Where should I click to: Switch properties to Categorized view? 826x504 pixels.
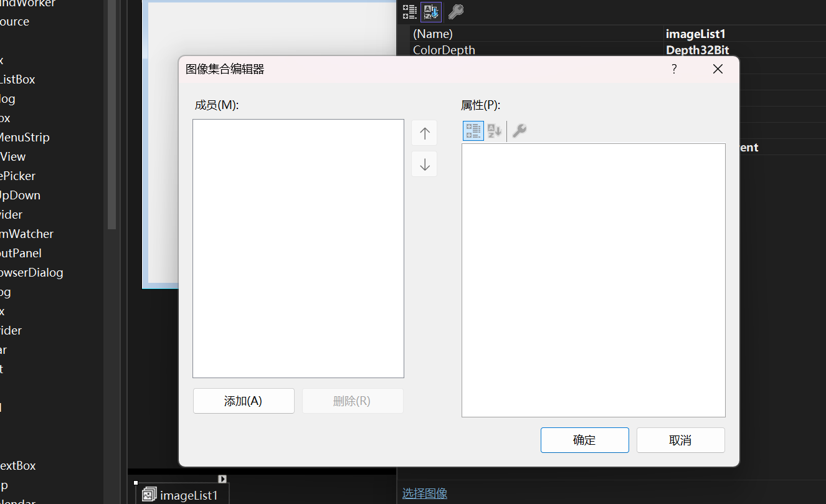(x=409, y=12)
